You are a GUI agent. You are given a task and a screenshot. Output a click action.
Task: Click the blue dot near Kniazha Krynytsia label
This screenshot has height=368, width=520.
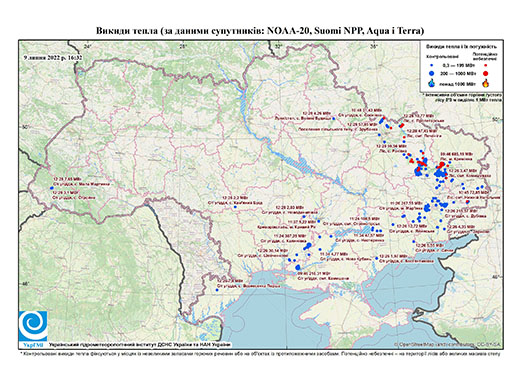tap(235, 207)
